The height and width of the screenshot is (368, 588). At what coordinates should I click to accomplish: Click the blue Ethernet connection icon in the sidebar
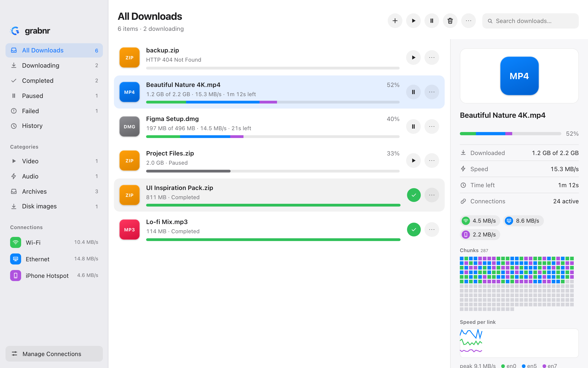pyautogui.click(x=16, y=259)
